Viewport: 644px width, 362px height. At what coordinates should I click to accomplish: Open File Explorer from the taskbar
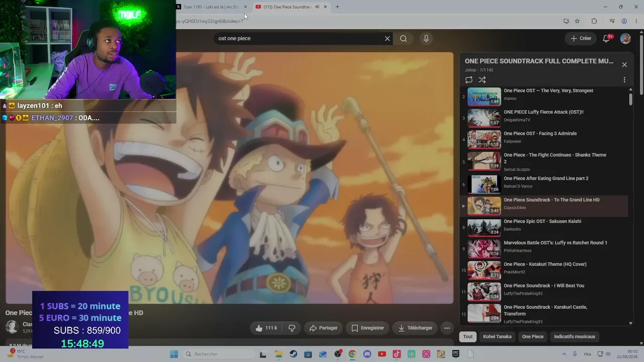point(278,354)
